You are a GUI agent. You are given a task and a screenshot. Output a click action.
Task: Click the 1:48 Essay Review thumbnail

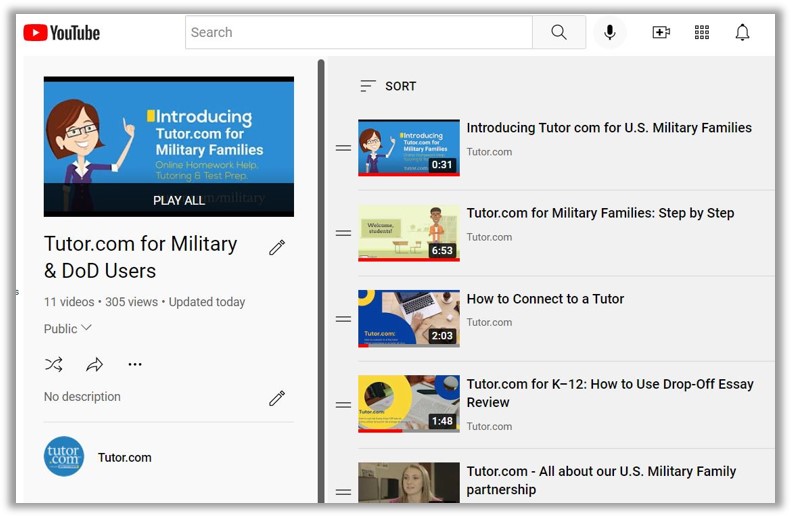coord(409,404)
